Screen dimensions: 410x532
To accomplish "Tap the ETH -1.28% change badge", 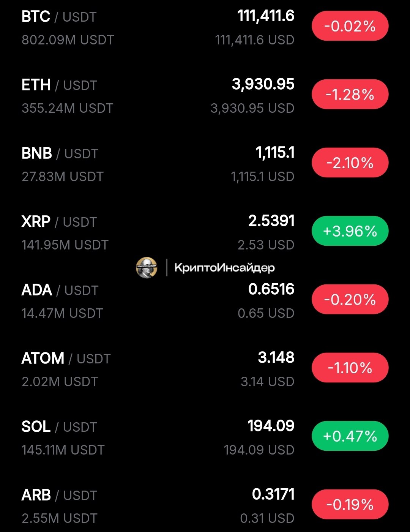I will pyautogui.click(x=350, y=95).
